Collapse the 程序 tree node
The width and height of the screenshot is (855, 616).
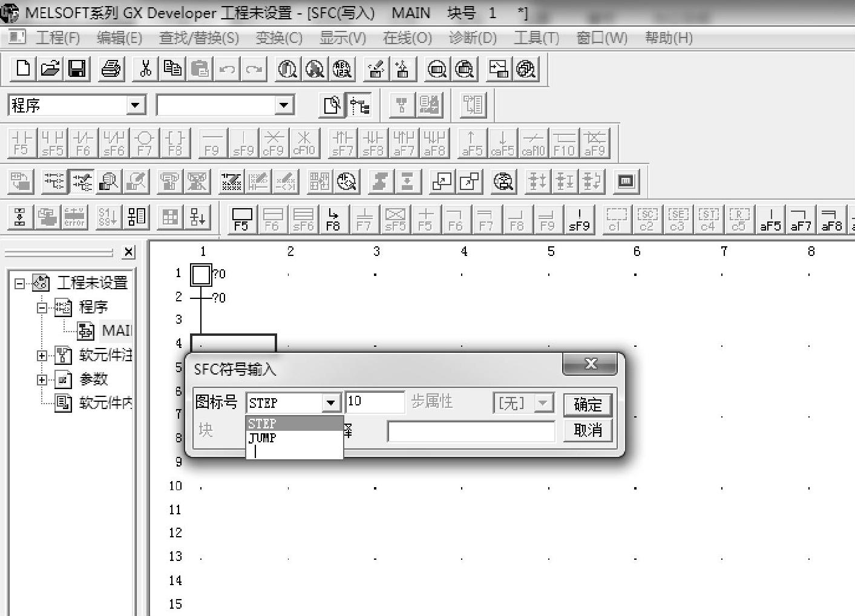[x=42, y=307]
